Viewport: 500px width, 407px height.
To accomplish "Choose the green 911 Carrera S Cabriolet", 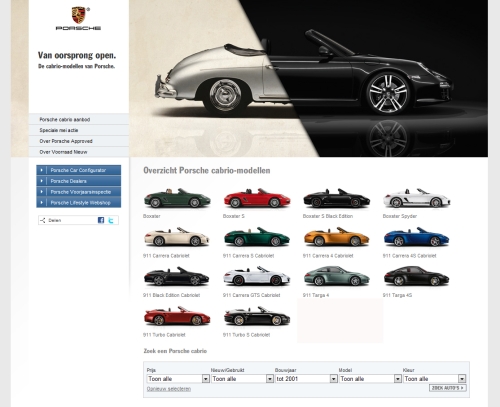I will (x=257, y=237).
